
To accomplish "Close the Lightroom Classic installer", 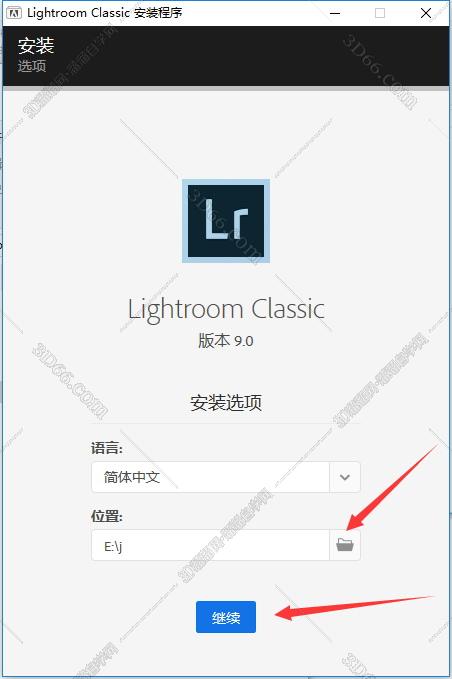I will 426,13.
